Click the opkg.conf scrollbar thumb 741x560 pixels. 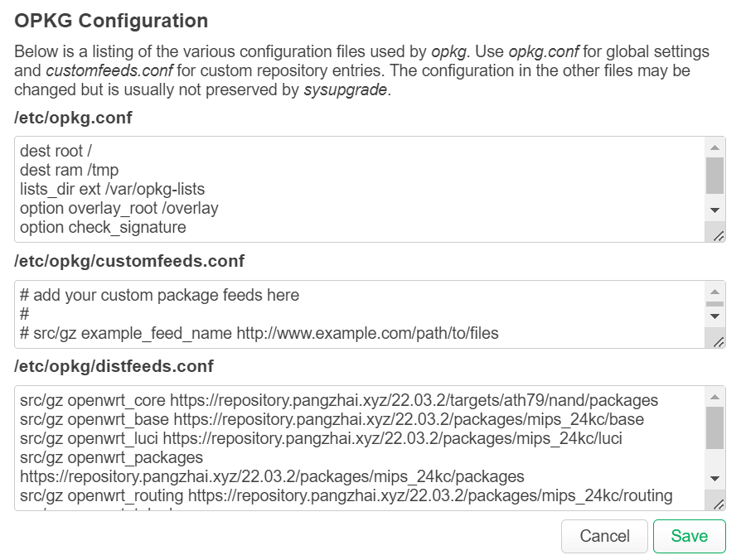pyautogui.click(x=714, y=176)
